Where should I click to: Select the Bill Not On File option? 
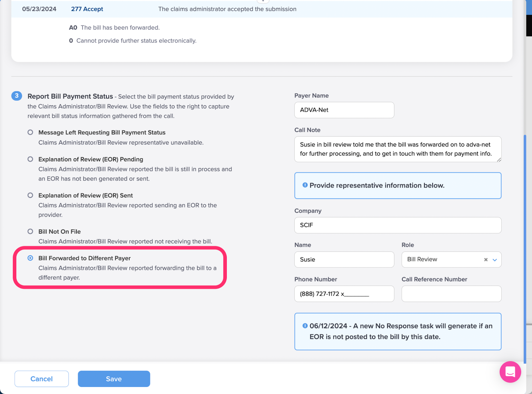pyautogui.click(x=30, y=232)
